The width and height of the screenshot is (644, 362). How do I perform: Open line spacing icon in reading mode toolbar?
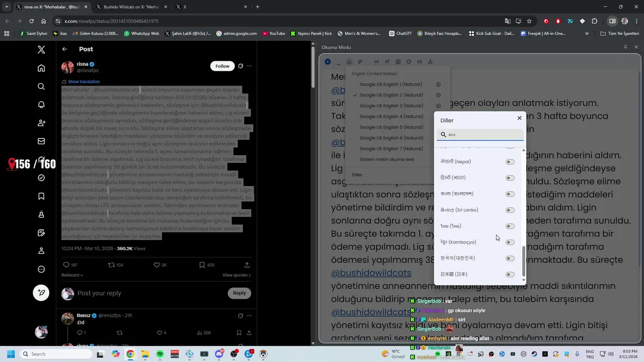tap(420, 61)
